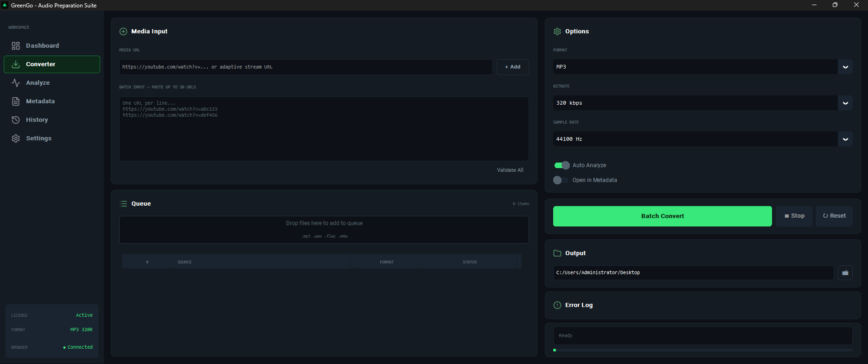
Task: Open the 44100 Hz sample rate combo box
Action: pyautogui.click(x=702, y=139)
